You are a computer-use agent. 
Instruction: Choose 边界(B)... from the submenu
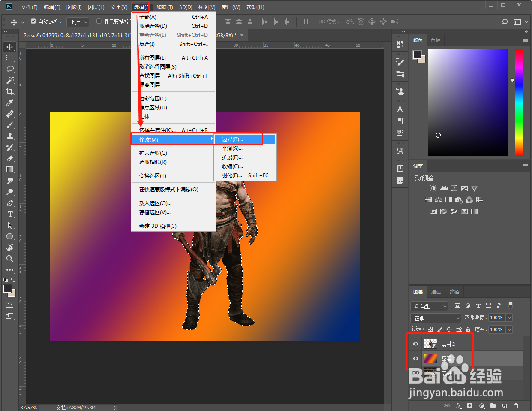pyautogui.click(x=245, y=139)
